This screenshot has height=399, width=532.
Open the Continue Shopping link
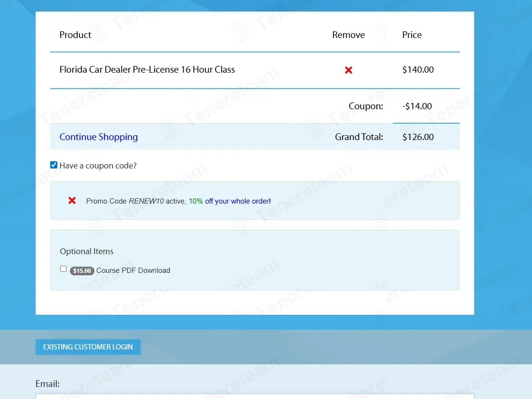pyautogui.click(x=98, y=137)
